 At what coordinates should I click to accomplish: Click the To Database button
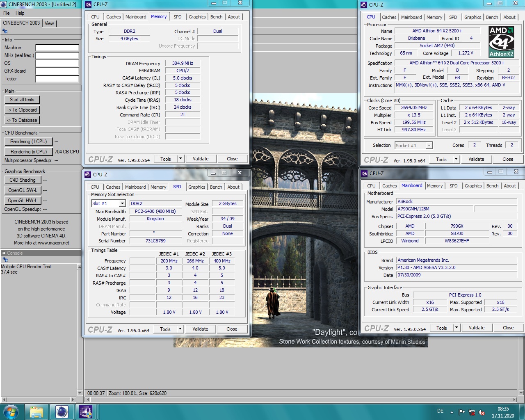coord(22,120)
